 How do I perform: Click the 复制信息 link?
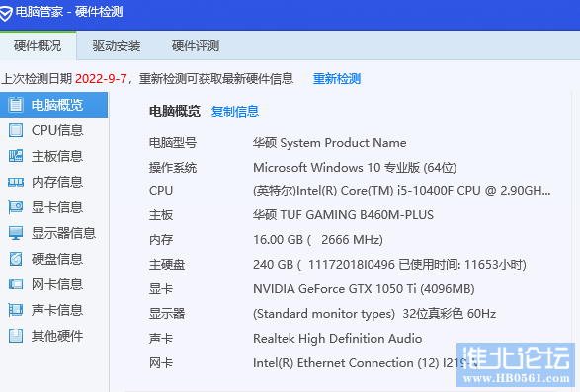(x=235, y=112)
